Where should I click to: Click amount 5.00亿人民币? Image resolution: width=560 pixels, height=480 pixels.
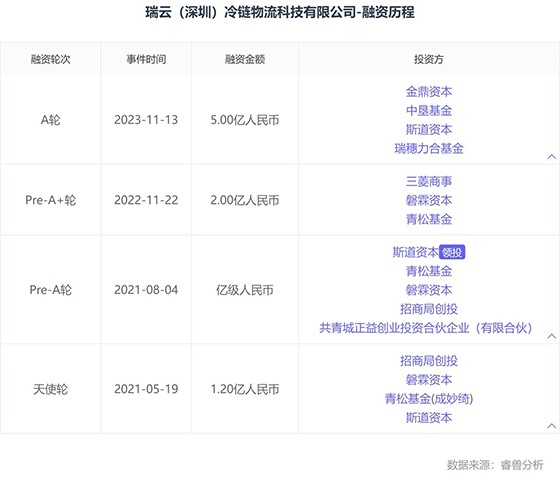(x=245, y=120)
